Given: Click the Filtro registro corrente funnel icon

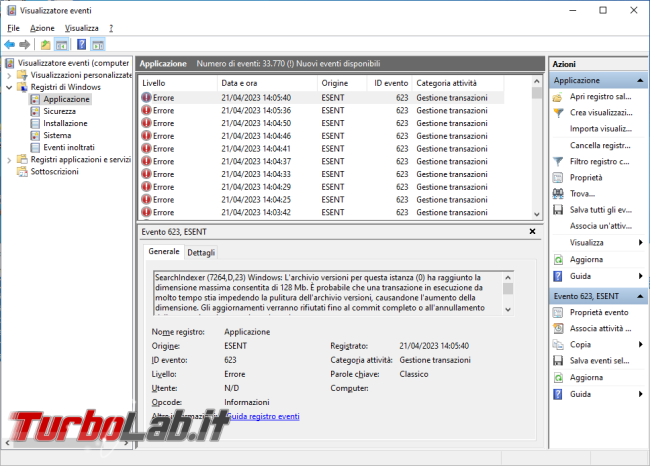Looking at the screenshot, I should (x=558, y=162).
